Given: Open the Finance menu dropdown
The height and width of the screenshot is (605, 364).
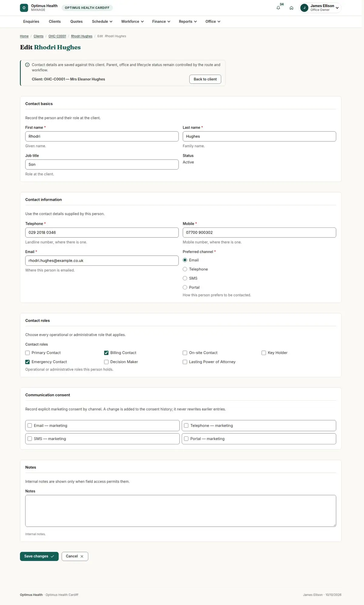Looking at the screenshot, I should tap(161, 22).
